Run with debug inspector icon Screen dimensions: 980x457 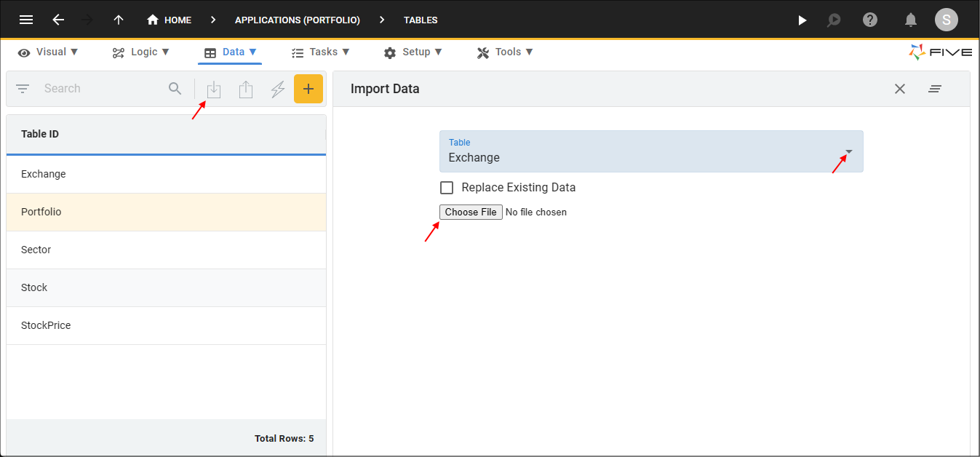click(x=834, y=20)
